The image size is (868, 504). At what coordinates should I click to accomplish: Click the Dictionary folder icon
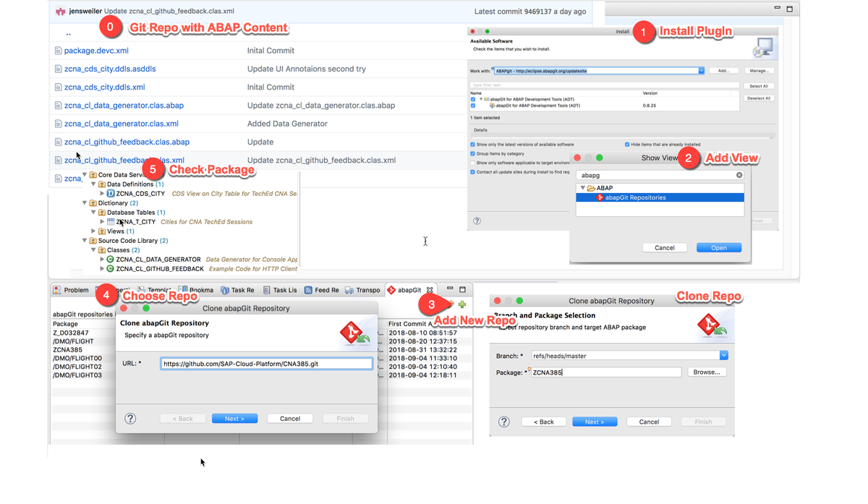93,203
